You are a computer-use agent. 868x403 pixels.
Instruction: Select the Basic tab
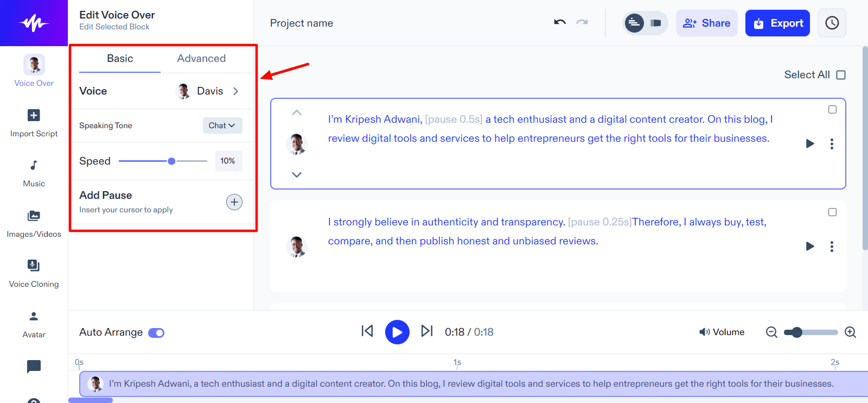coord(120,59)
